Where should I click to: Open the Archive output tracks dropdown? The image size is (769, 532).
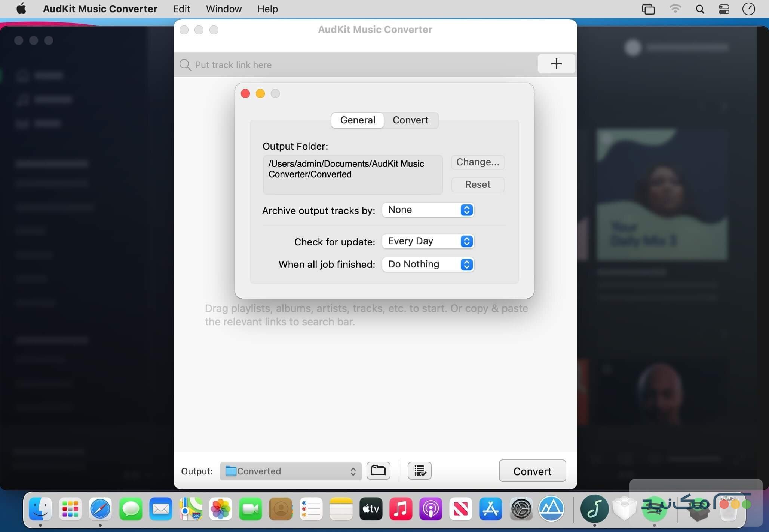click(428, 210)
